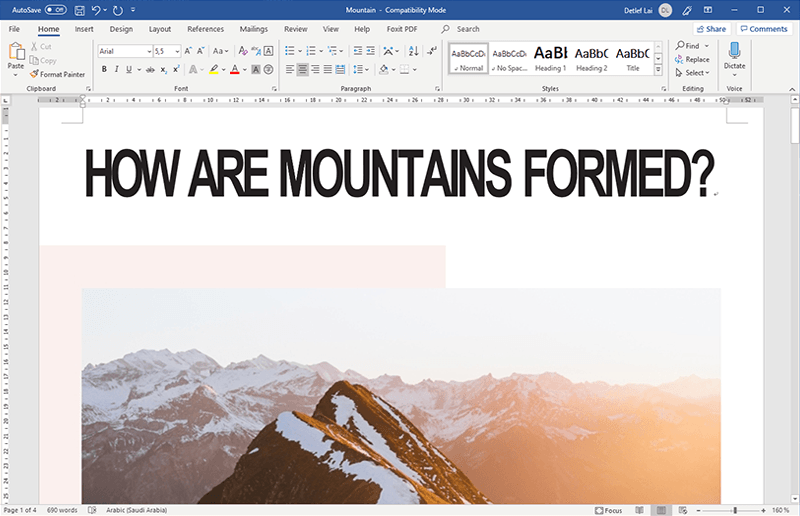800x516 pixels.
Task: Toggle italic formatting
Action: [x=117, y=69]
